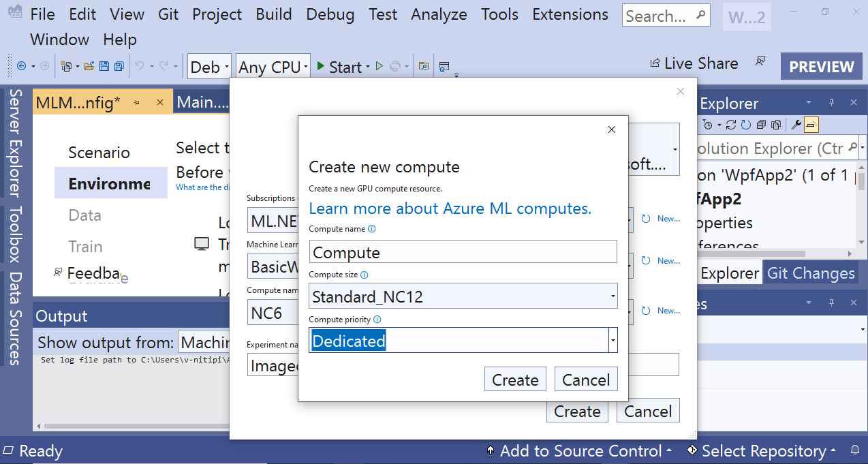Toggle Preview Selected Items in Solution Explorer
Image resolution: width=868 pixels, height=464 pixels.
coord(810,125)
